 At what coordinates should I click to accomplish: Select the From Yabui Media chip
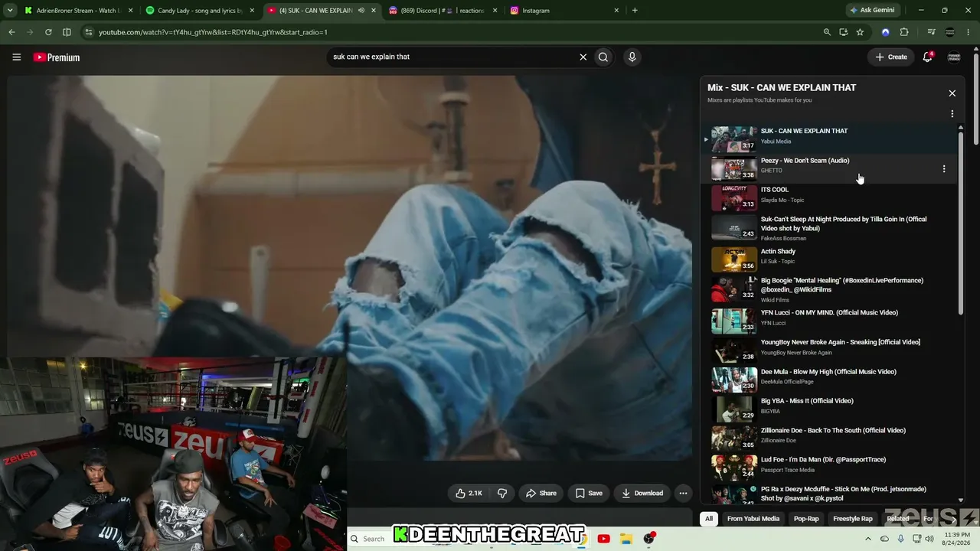click(x=753, y=519)
